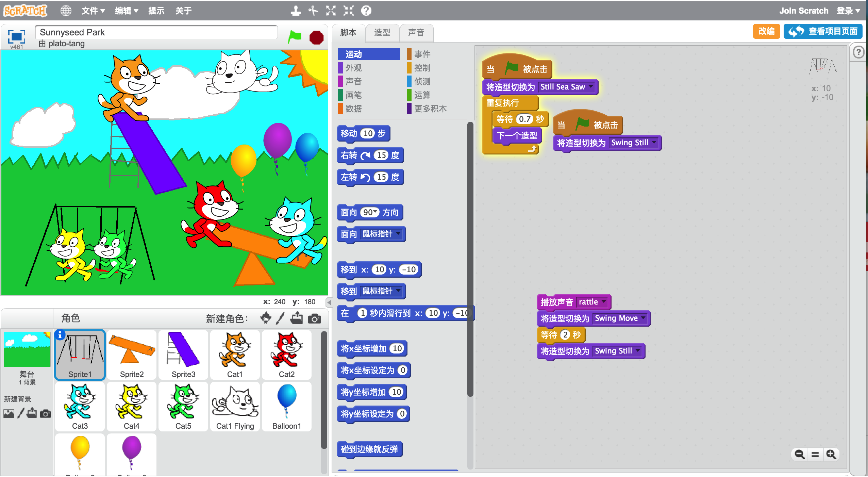
Task: Switch to the 造型 tab
Action: pos(382,33)
